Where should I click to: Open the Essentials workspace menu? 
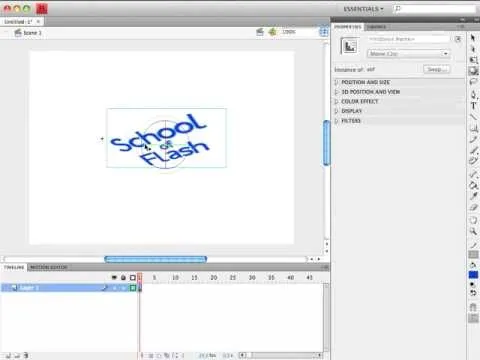click(x=363, y=9)
